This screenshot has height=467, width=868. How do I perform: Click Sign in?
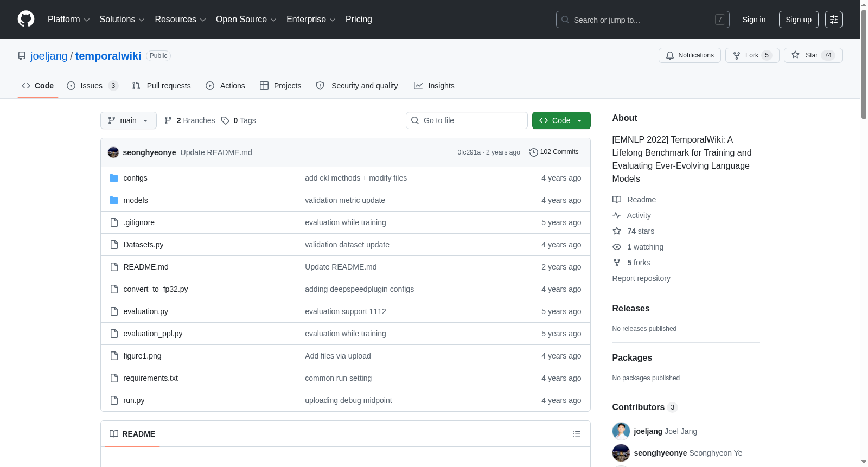click(754, 20)
